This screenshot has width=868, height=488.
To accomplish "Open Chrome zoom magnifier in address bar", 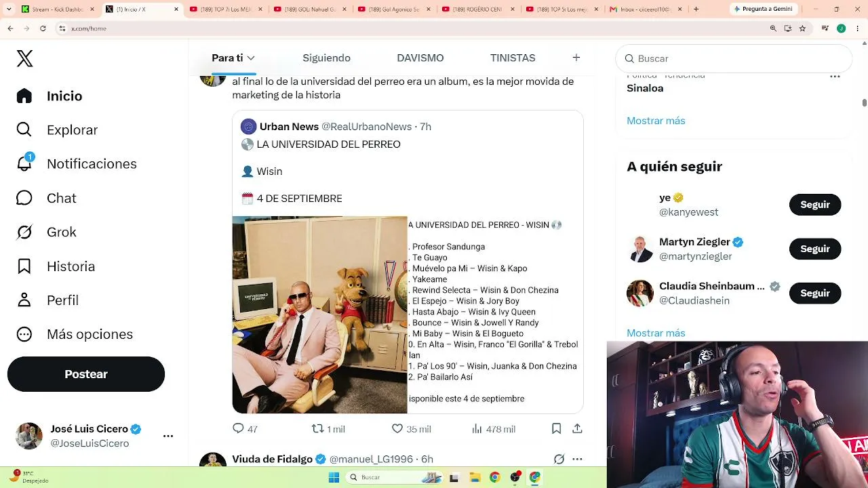I will pos(773,28).
